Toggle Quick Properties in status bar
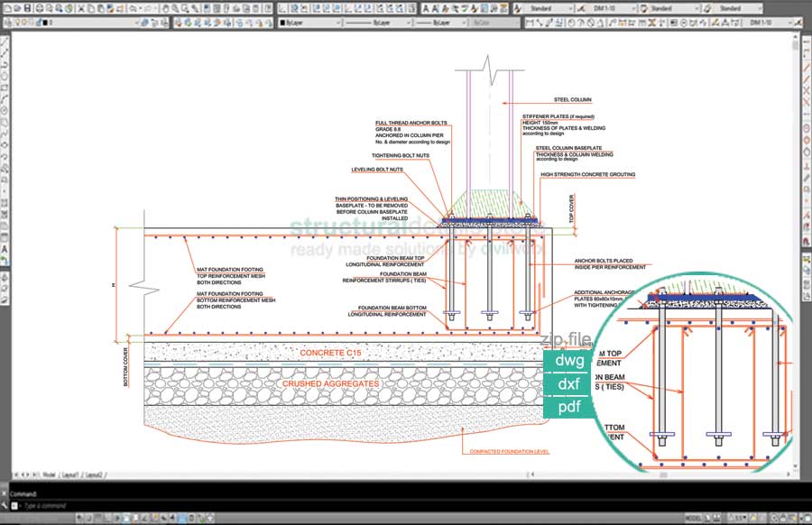The height and width of the screenshot is (525, 812). click(x=192, y=517)
